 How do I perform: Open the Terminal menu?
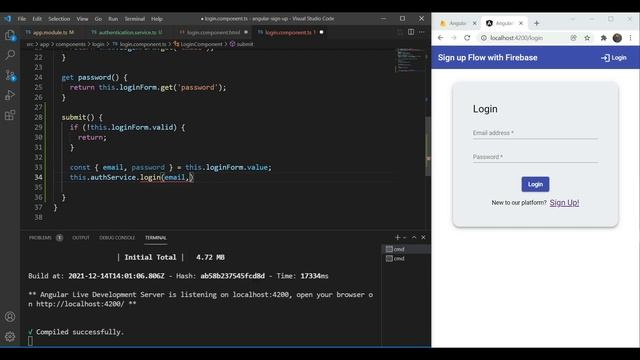pos(134,19)
